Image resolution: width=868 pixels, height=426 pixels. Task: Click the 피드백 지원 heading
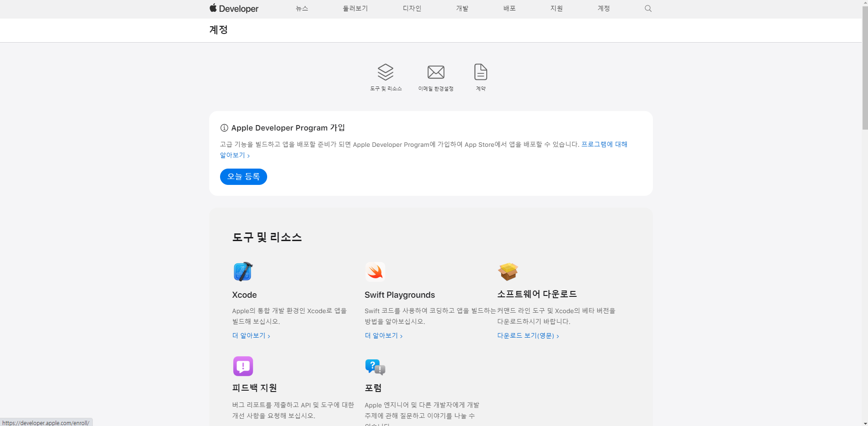tap(254, 388)
